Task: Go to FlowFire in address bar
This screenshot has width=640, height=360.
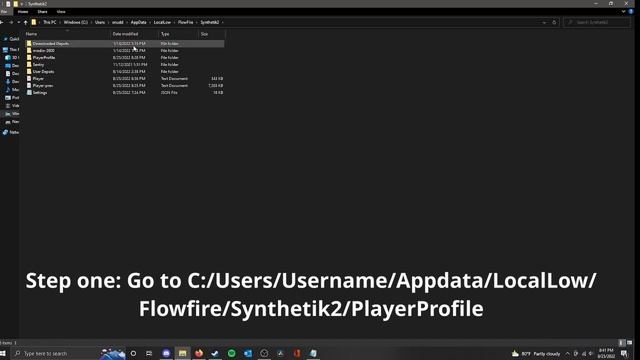Action: tap(185, 22)
